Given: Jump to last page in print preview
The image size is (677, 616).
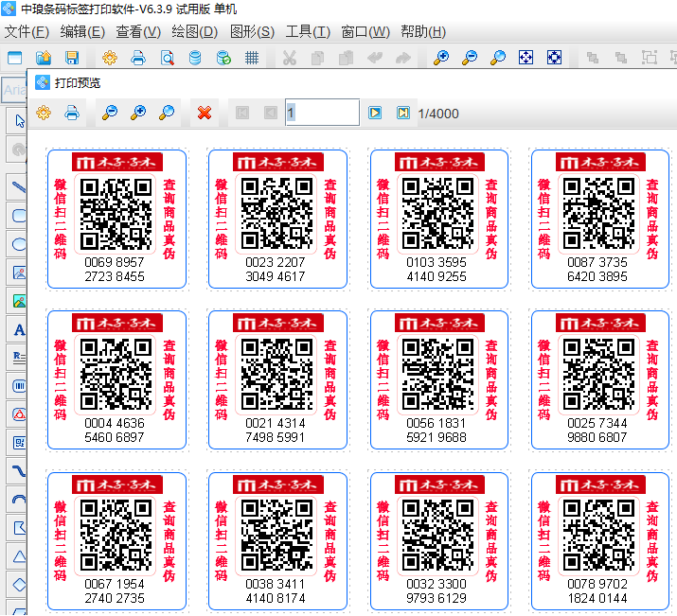Looking at the screenshot, I should click(x=402, y=114).
